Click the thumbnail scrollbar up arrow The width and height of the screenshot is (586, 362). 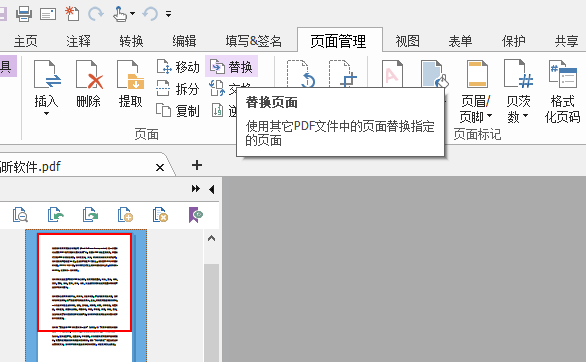(x=212, y=238)
